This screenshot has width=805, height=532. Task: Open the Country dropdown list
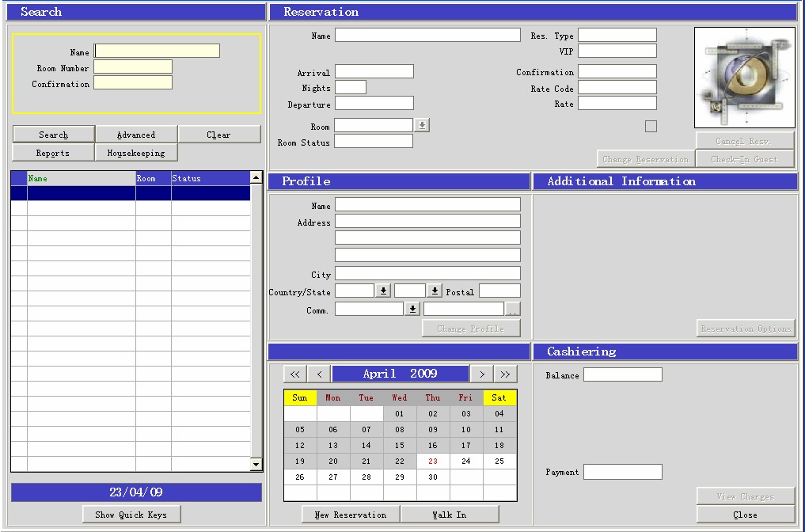383,291
